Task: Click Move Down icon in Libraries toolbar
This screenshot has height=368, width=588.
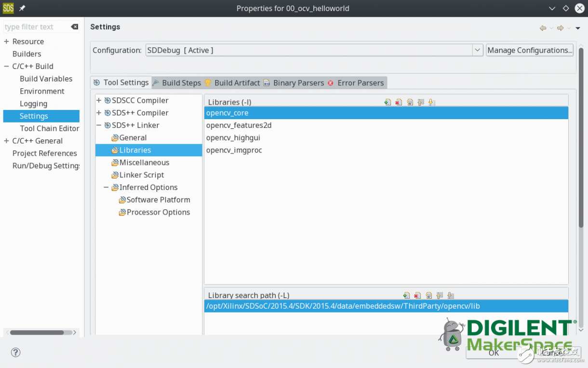Action: point(431,102)
